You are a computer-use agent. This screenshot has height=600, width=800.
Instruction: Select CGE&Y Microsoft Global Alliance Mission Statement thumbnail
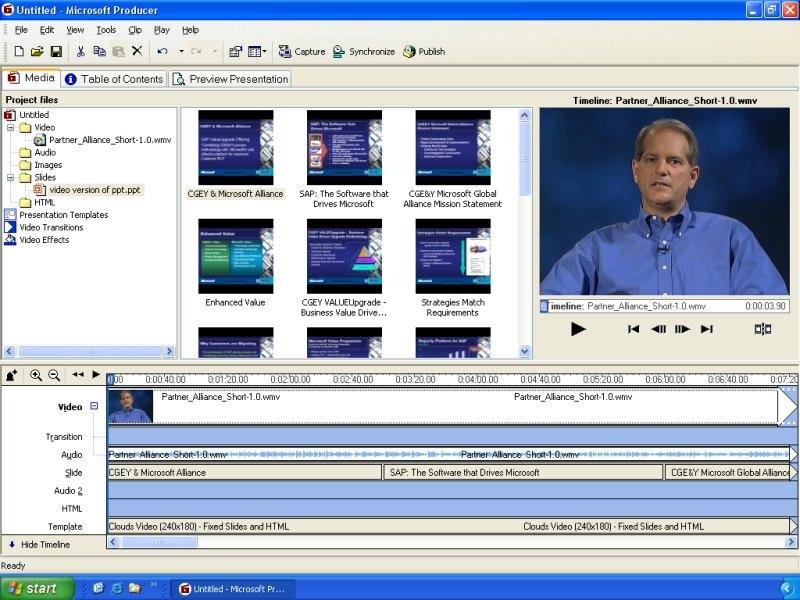coord(453,147)
